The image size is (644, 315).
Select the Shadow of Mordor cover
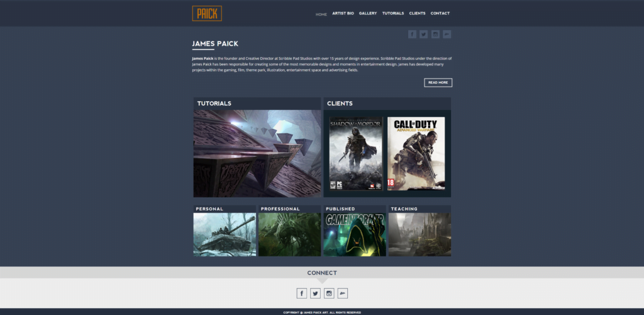(x=356, y=153)
